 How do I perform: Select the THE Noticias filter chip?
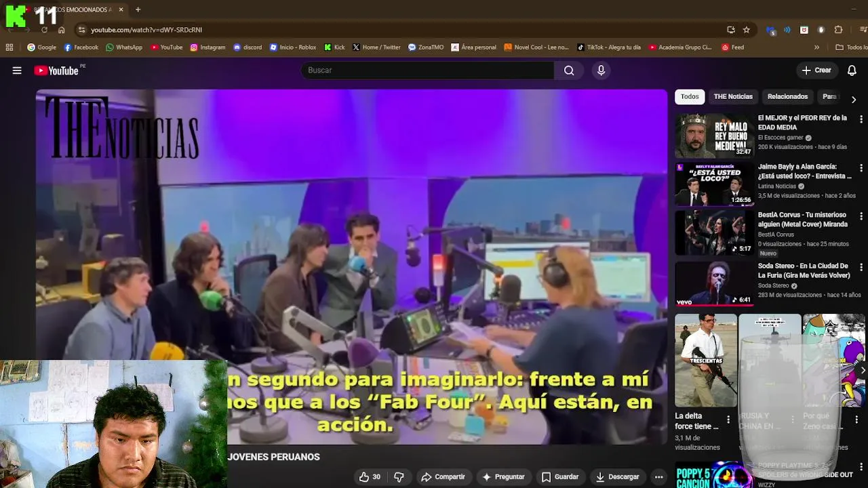733,97
